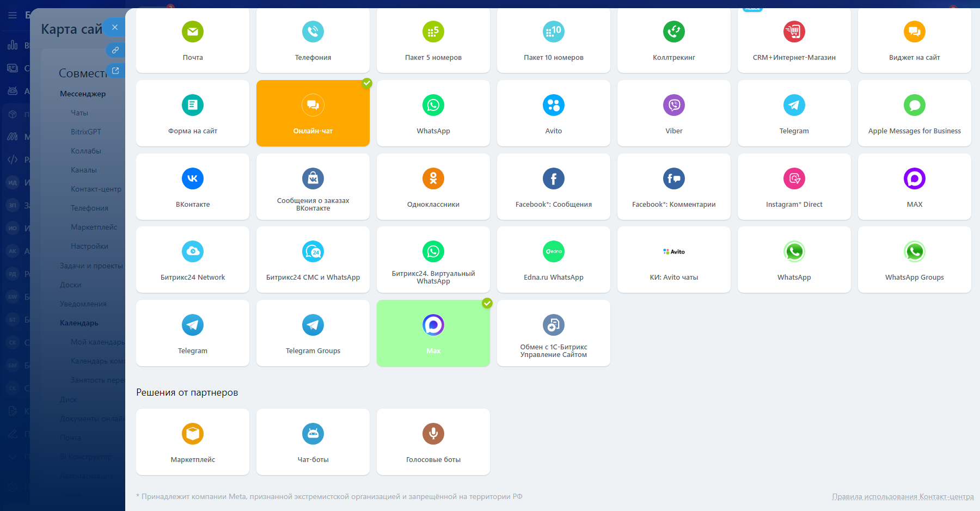Open the Telegram Groups icon
980x511 pixels.
click(313, 325)
